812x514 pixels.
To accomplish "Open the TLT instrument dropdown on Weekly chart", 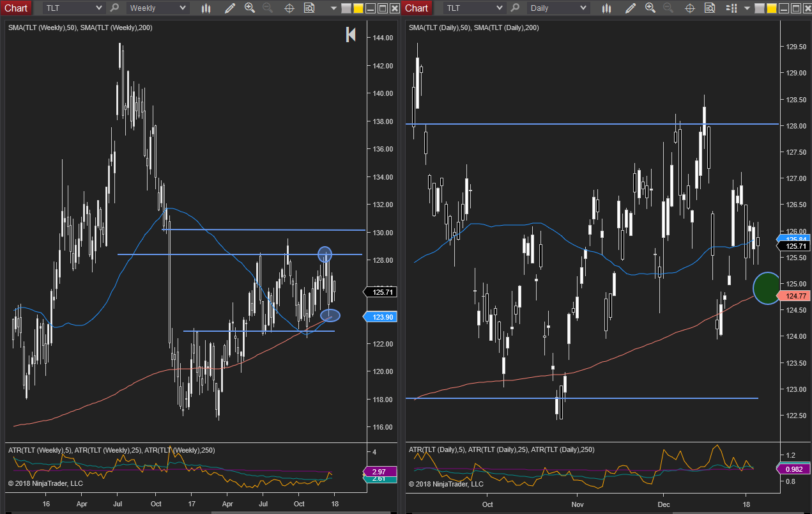I will [x=73, y=8].
